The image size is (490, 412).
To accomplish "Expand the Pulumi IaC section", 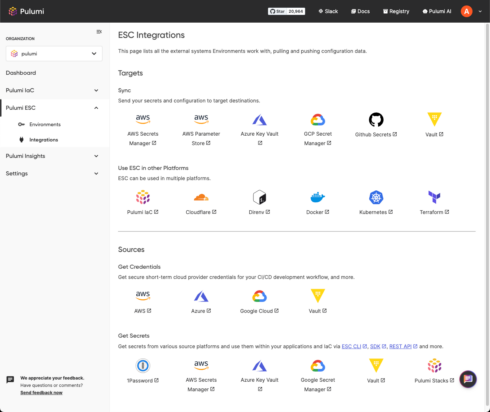I will 54,90.
